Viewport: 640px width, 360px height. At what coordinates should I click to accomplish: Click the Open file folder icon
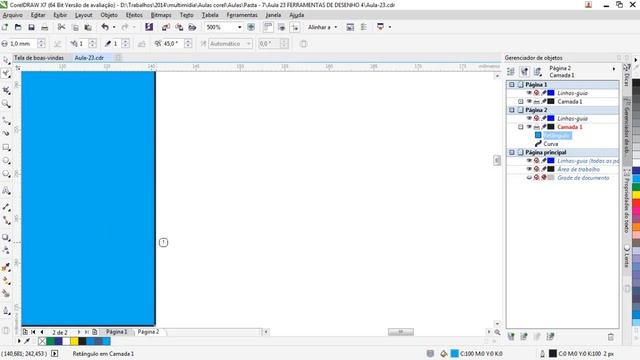click(18, 27)
